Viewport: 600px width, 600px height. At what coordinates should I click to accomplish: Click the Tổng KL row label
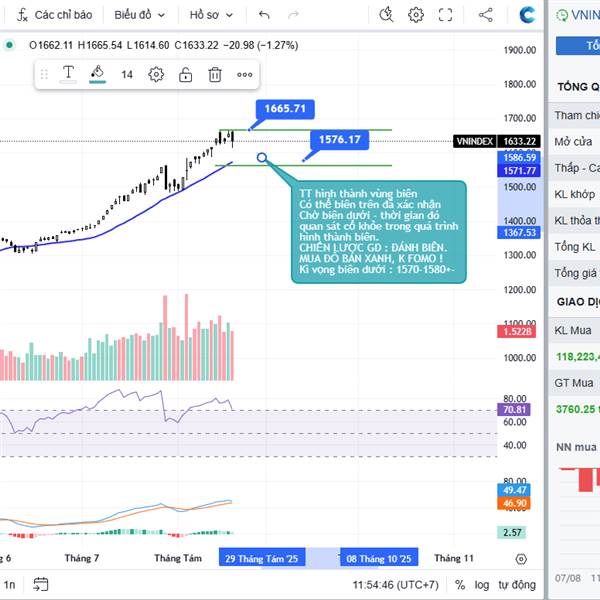[575, 247]
